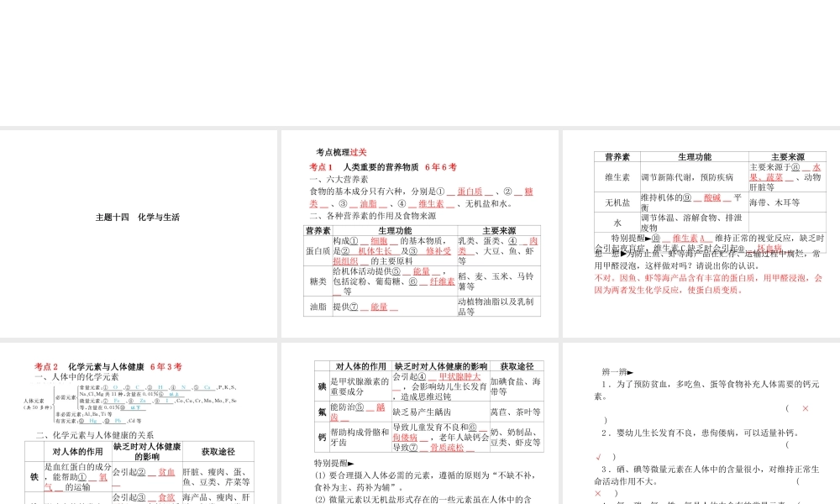Image resolution: width=840 pixels, height=504 pixels.
Task: Open the title slide '主题十四 化学与生活'
Action: click(139, 234)
